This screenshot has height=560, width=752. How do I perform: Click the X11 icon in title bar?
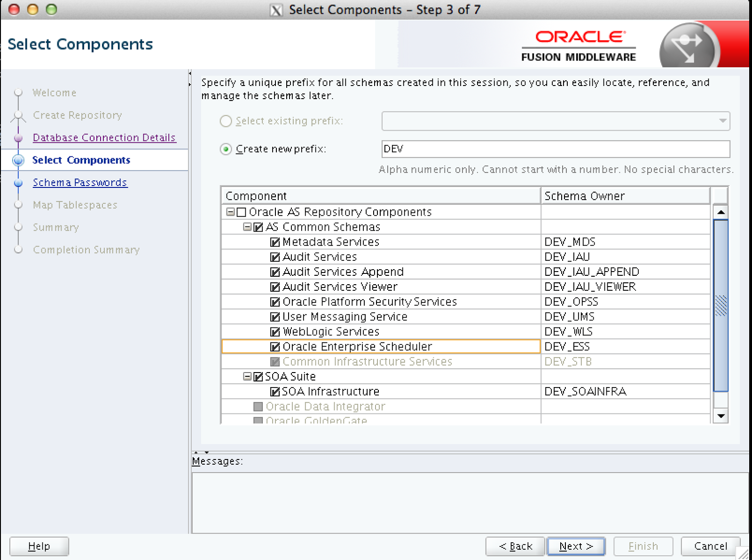click(x=276, y=10)
